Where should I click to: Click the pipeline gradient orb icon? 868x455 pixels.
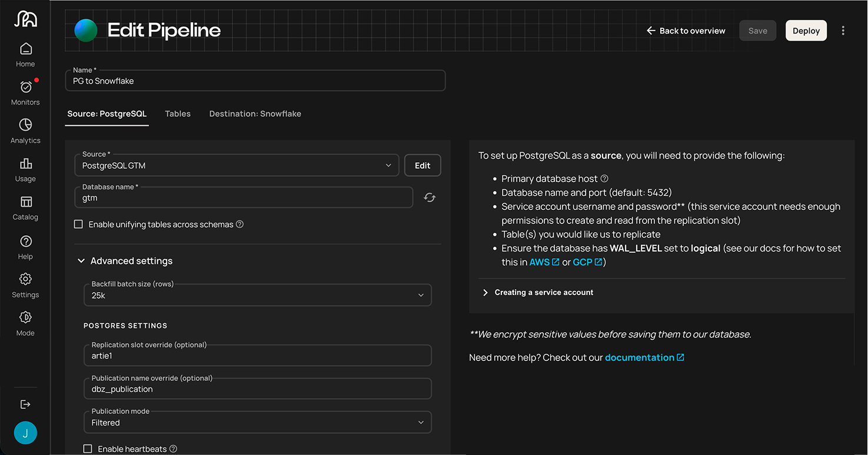[86, 31]
